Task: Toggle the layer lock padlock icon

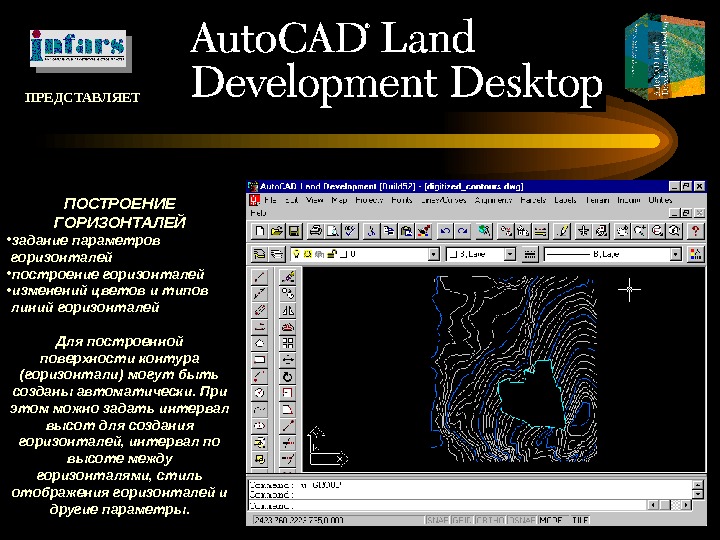Action: 332,254
